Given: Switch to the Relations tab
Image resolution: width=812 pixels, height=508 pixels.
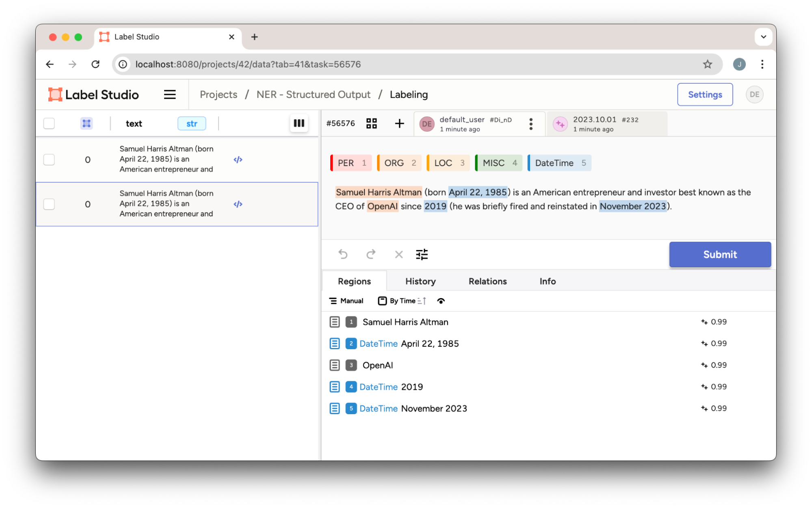Looking at the screenshot, I should click(487, 281).
